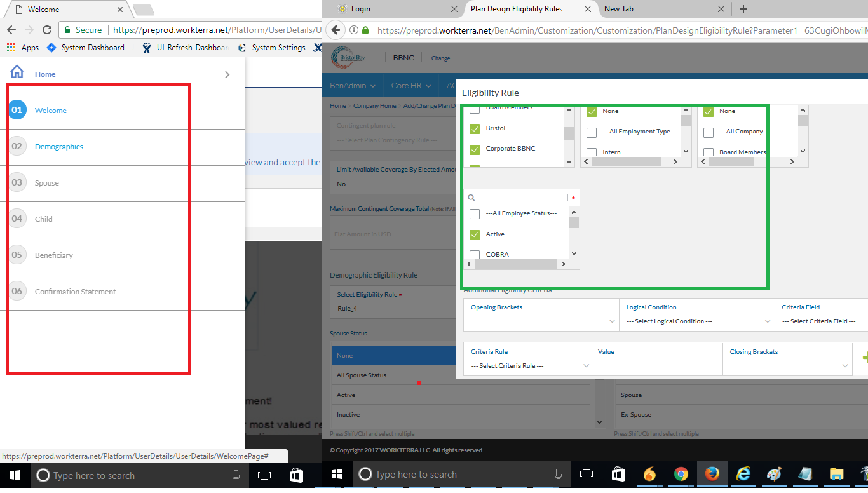The height and width of the screenshot is (493, 868).
Task: Click the Secure padlock icon in the address bar
Action: tap(66, 29)
